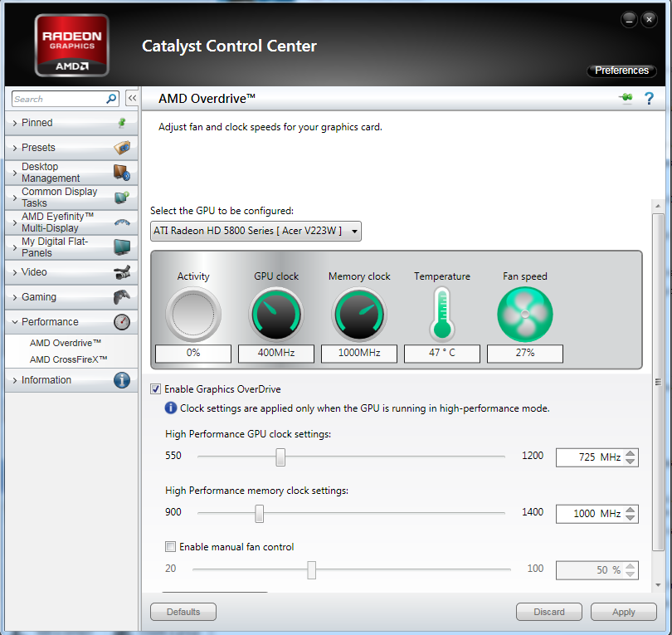This screenshot has width=672, height=635.
Task: Open the GPU selection dropdown
Action: 256,231
